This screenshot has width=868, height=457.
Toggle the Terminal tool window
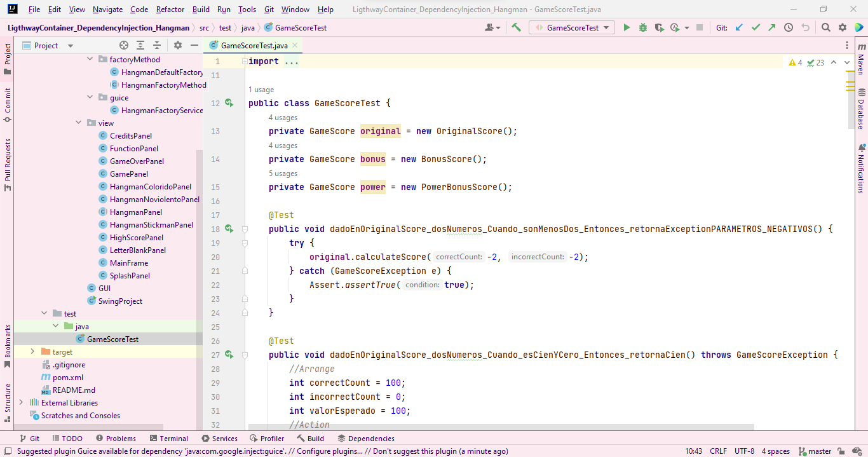[169, 438]
